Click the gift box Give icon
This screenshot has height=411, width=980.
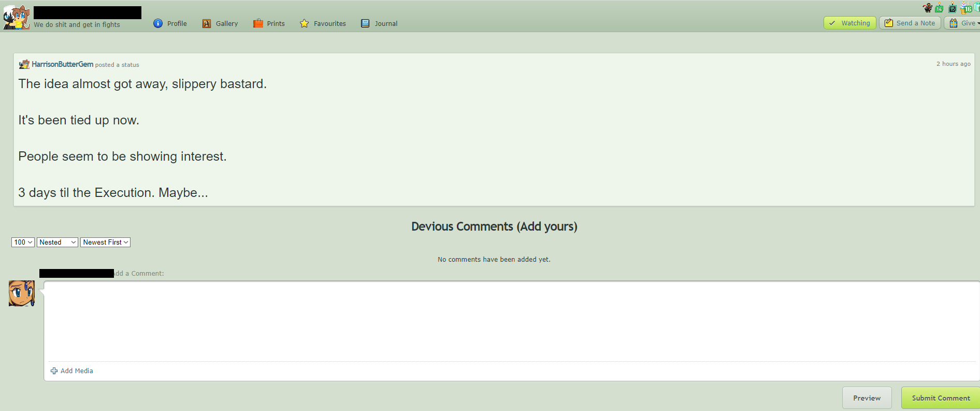coord(954,23)
